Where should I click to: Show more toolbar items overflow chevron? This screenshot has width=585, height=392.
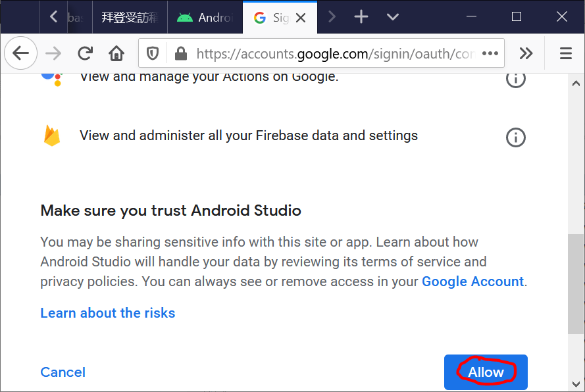click(526, 53)
